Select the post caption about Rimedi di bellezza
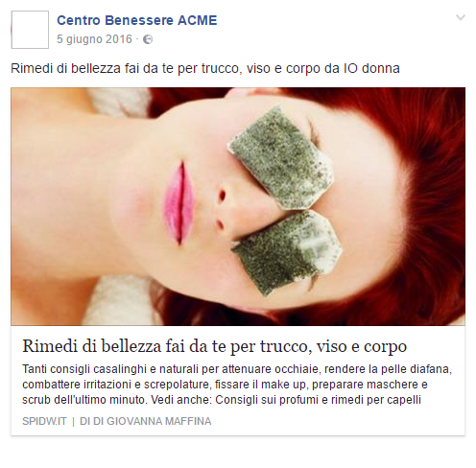 [x=205, y=68]
